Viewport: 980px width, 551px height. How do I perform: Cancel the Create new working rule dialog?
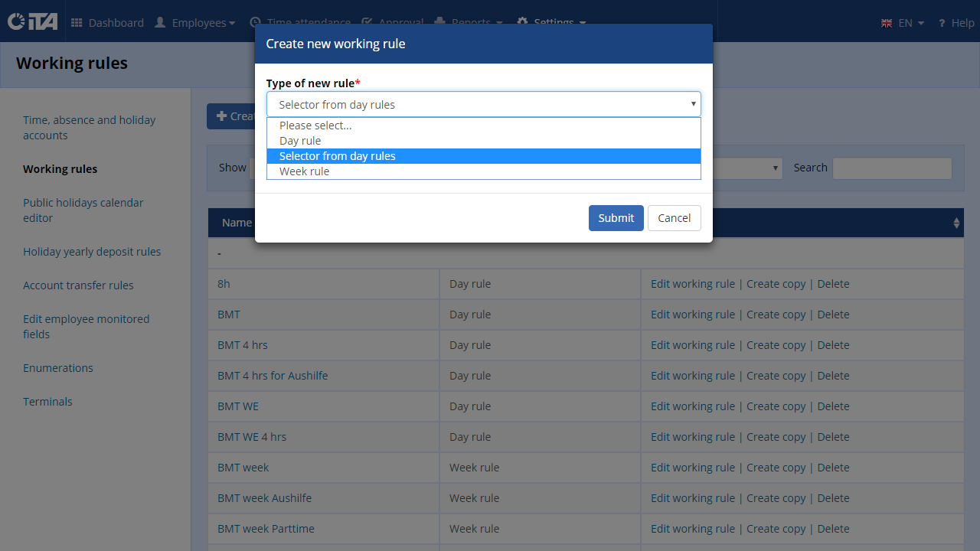point(675,218)
